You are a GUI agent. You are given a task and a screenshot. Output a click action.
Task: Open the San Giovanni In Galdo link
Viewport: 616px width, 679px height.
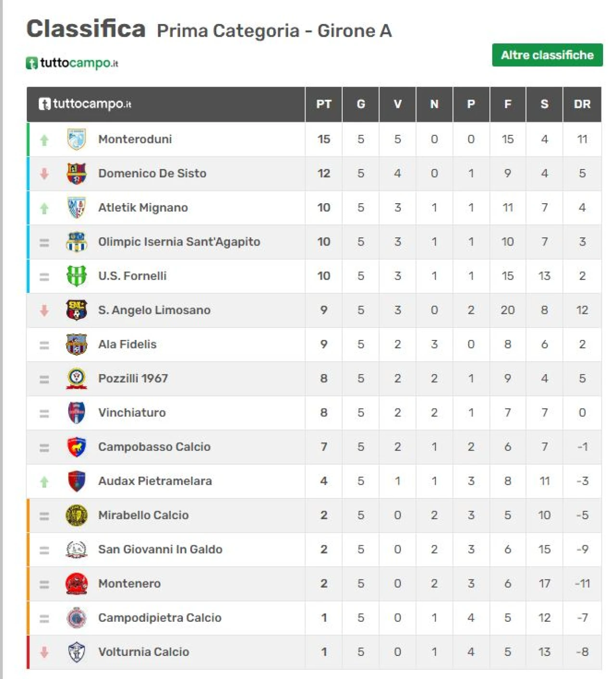tap(160, 549)
